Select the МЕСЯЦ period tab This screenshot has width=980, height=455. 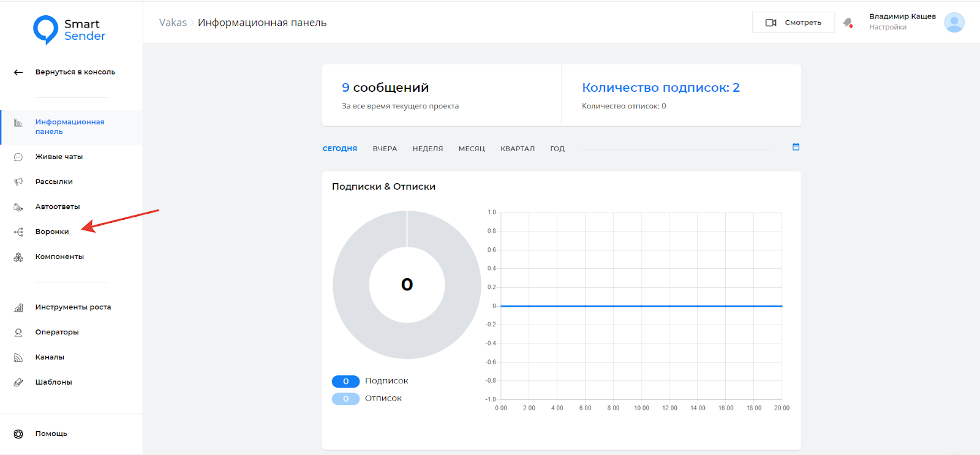point(472,149)
